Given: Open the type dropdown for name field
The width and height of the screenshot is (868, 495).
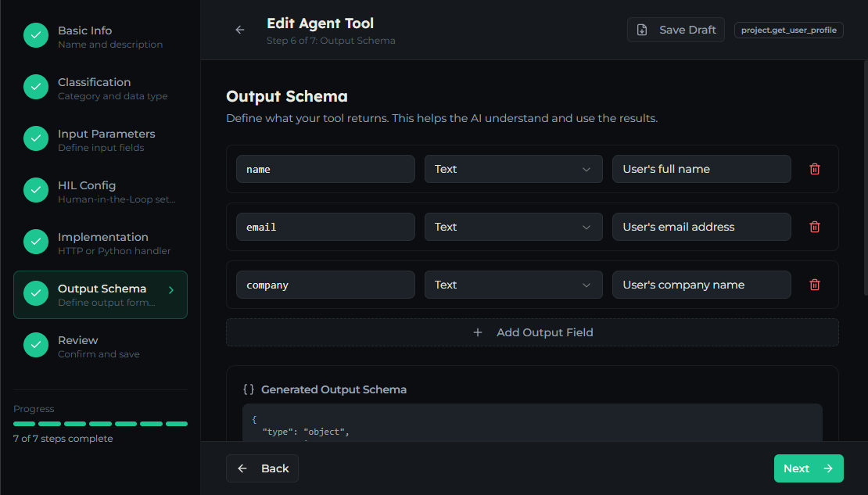Looking at the screenshot, I should pos(513,169).
